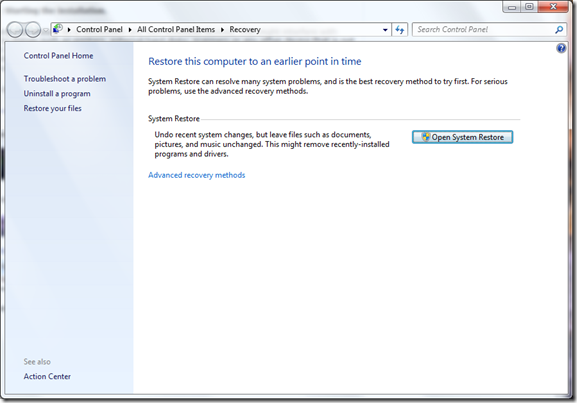Click the Refresh icon beside address bar
The height and width of the screenshot is (403, 577).
[x=400, y=29]
